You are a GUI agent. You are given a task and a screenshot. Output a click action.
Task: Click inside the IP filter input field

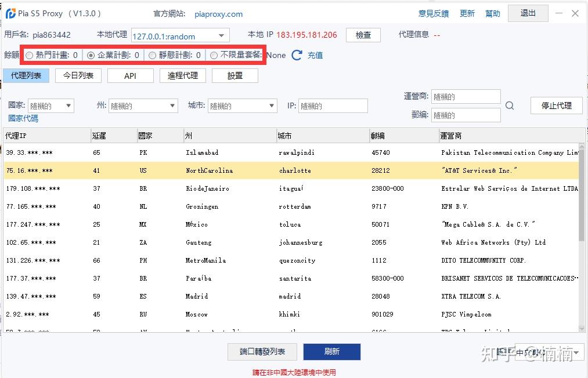[x=333, y=106]
